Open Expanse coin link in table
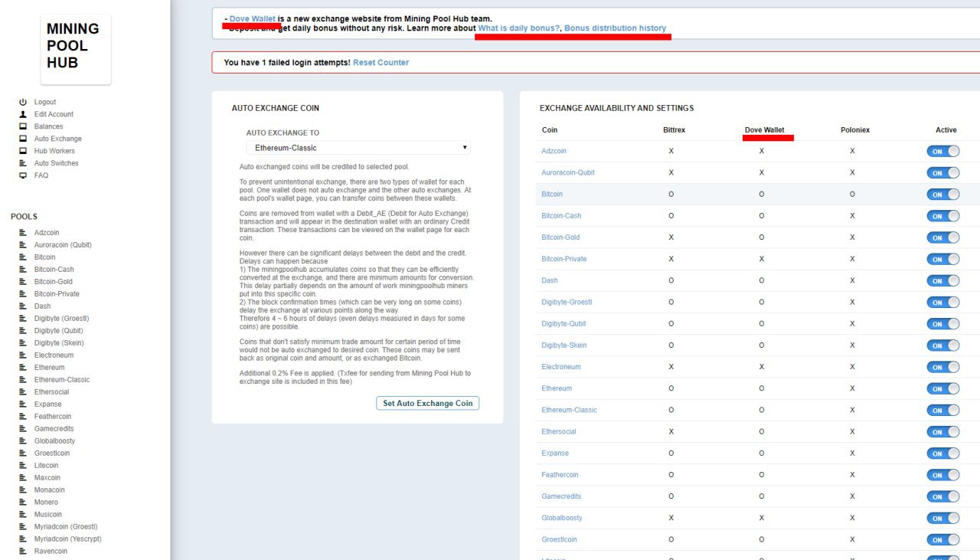 point(555,454)
